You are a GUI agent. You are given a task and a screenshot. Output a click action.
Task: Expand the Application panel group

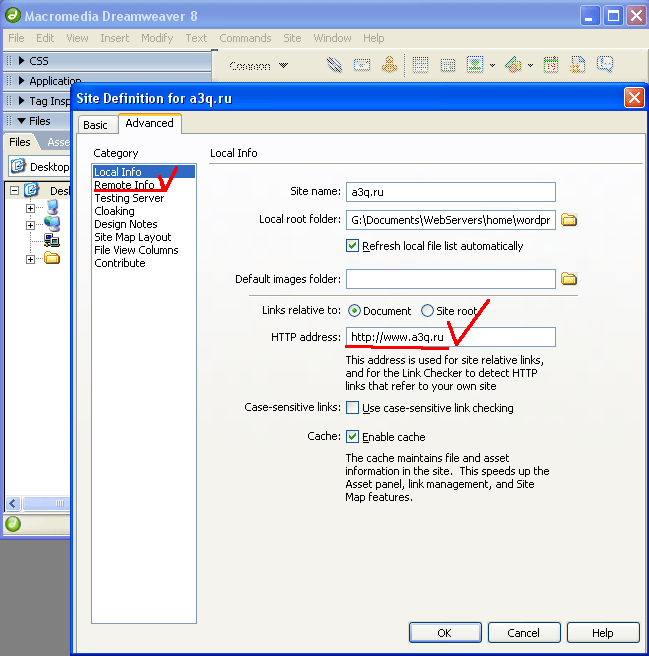tap(22, 80)
